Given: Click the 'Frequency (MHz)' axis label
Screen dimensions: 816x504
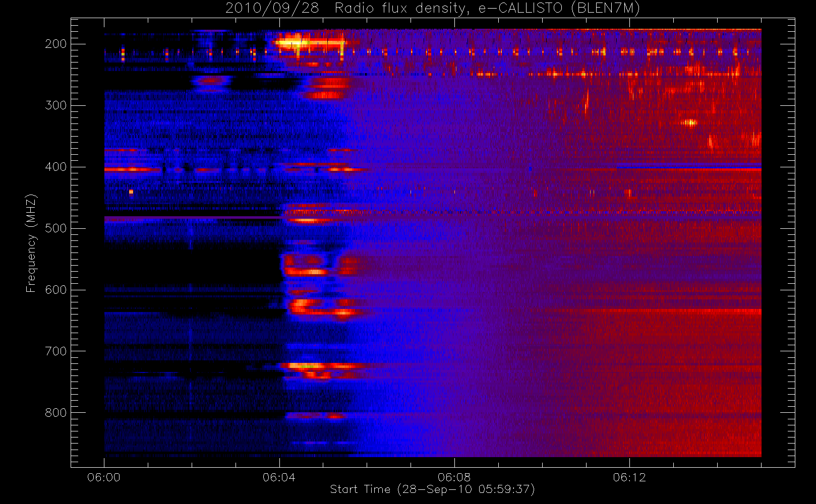Looking at the screenshot, I should tap(31, 243).
